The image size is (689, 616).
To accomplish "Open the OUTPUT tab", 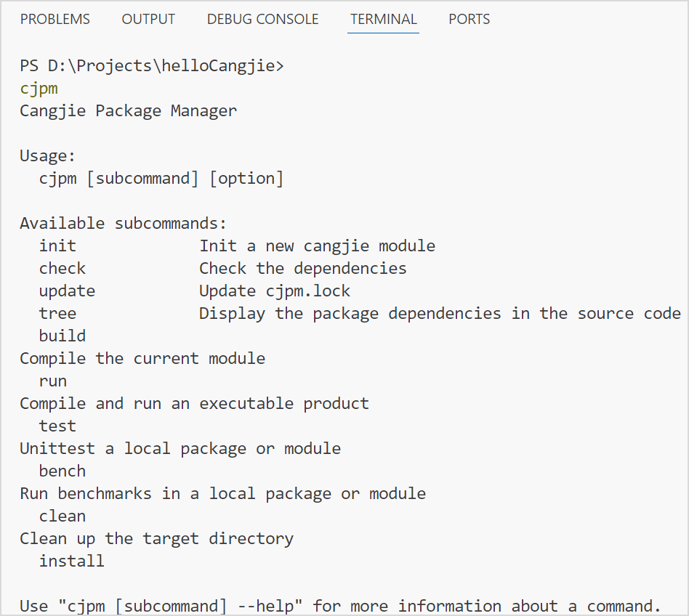I will (148, 20).
